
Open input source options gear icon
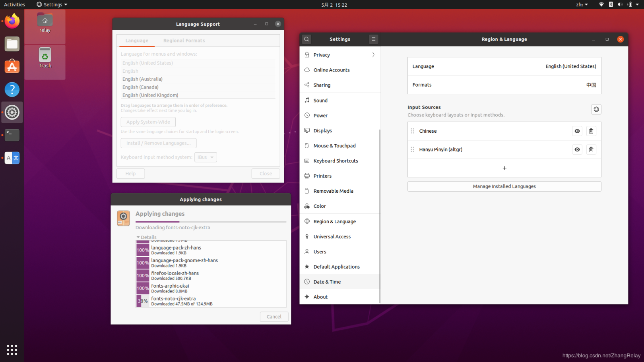point(596,109)
